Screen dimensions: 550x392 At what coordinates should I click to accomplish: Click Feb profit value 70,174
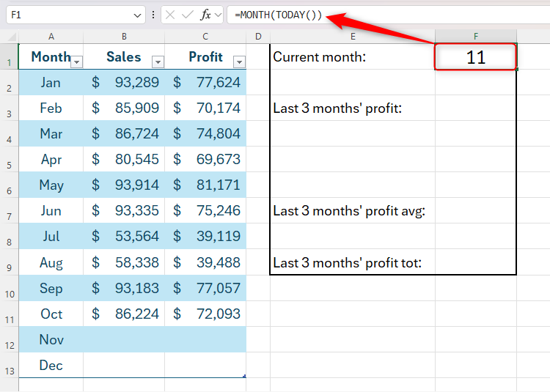(205, 108)
